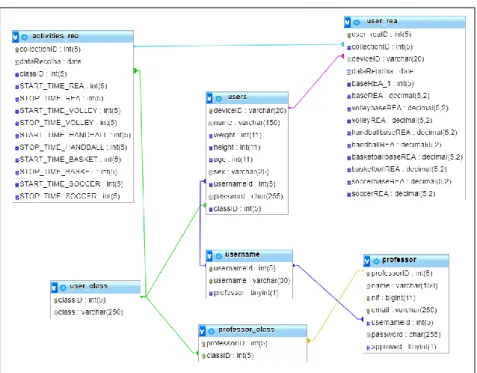Collapse the username table with its V toggle
This screenshot has width=477, height=373.
[209, 256]
